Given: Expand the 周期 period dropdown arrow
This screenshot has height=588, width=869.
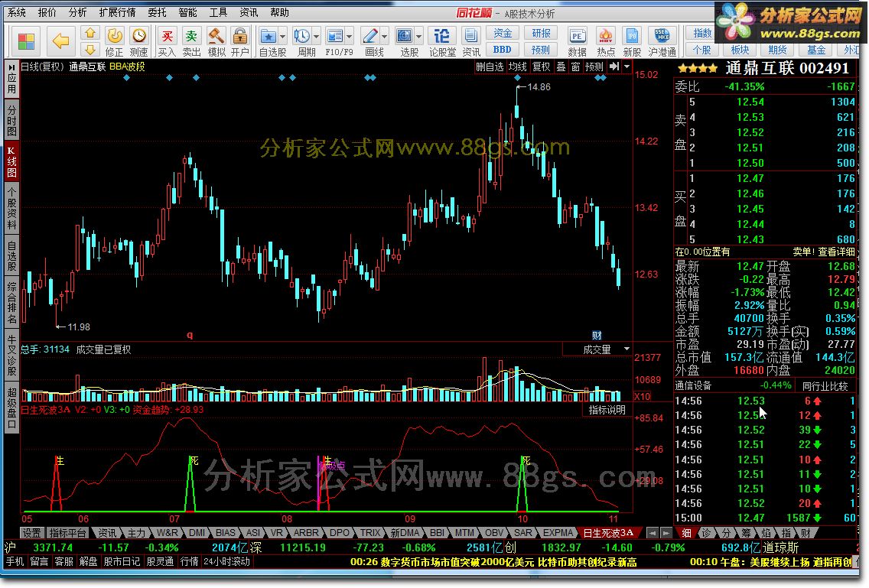Looking at the screenshot, I should point(316,37).
